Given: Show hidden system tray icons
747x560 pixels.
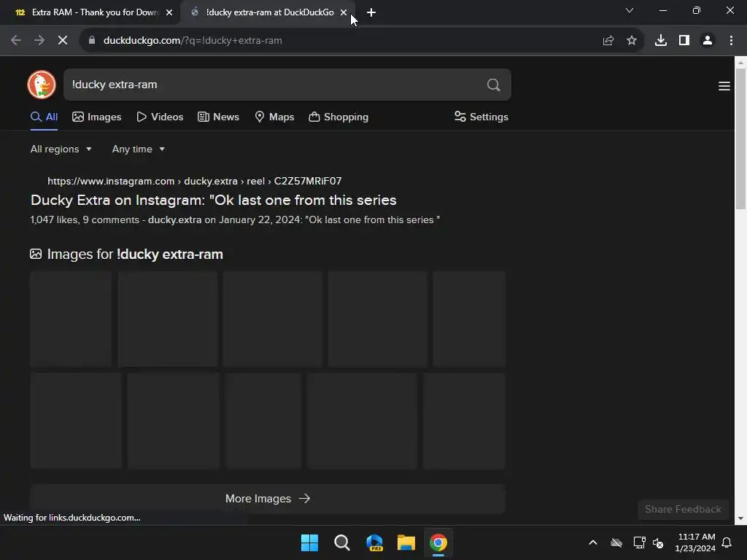Looking at the screenshot, I should [x=593, y=542].
